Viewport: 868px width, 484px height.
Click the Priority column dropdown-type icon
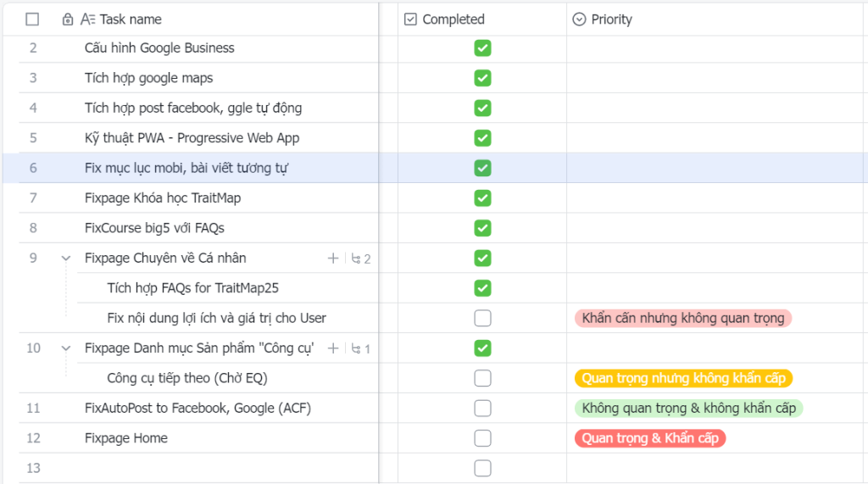tap(580, 19)
